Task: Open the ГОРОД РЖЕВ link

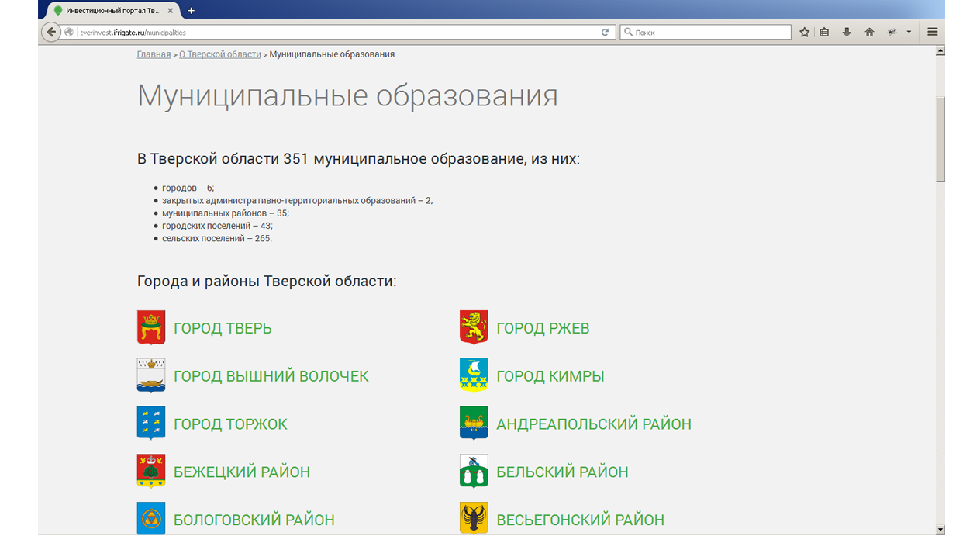Action: tap(543, 328)
